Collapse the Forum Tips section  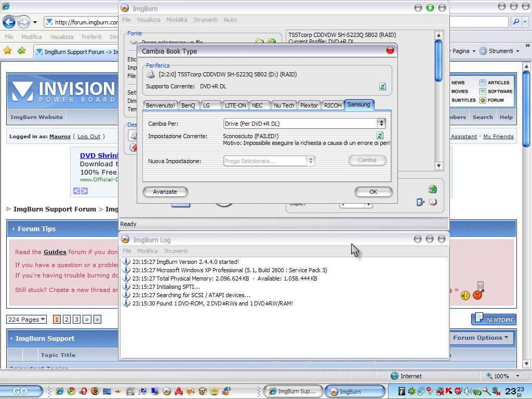click(14, 229)
